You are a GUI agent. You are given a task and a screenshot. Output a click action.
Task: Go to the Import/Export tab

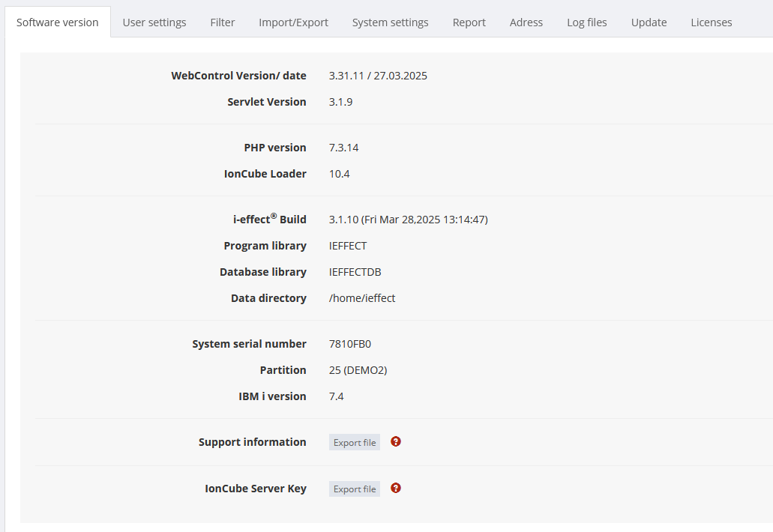tap(293, 22)
